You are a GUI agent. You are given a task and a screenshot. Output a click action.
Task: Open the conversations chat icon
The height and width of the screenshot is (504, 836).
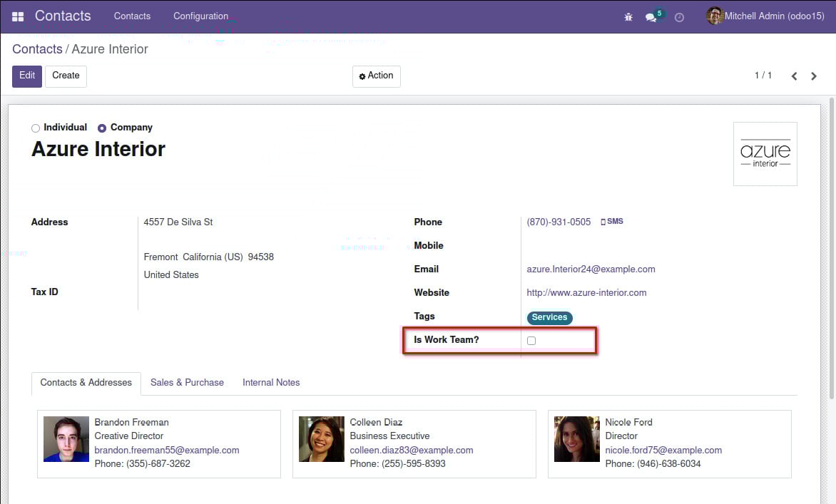pyautogui.click(x=651, y=17)
